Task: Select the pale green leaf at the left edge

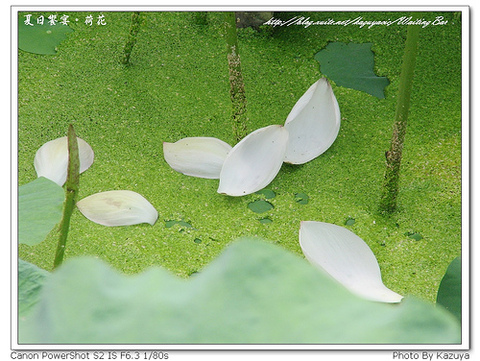Action: [x=40, y=211]
